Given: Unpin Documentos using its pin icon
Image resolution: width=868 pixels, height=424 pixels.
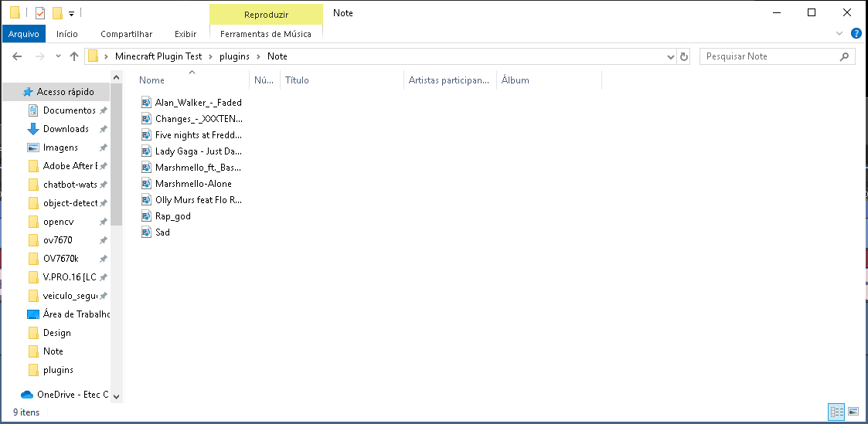Looking at the screenshot, I should (x=103, y=110).
